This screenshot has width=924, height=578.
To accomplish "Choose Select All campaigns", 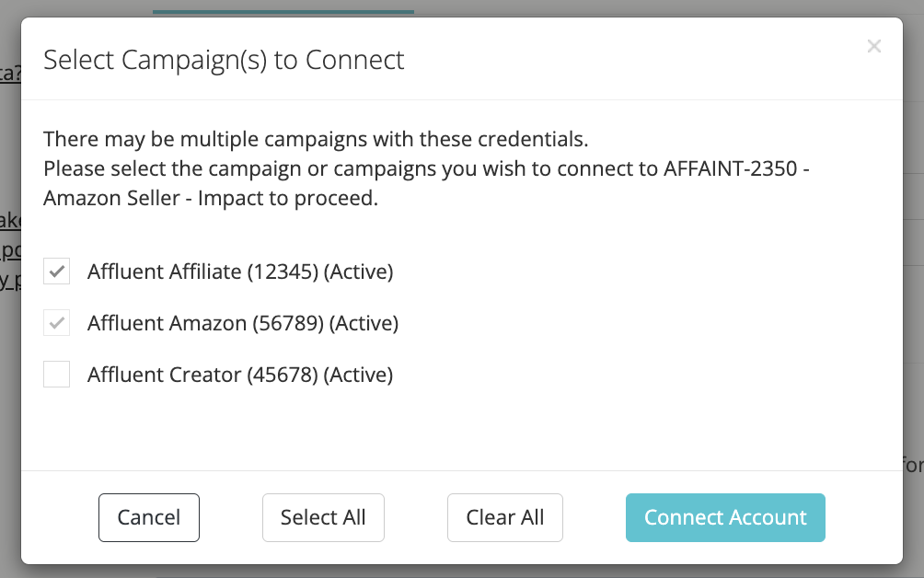I will (x=323, y=517).
